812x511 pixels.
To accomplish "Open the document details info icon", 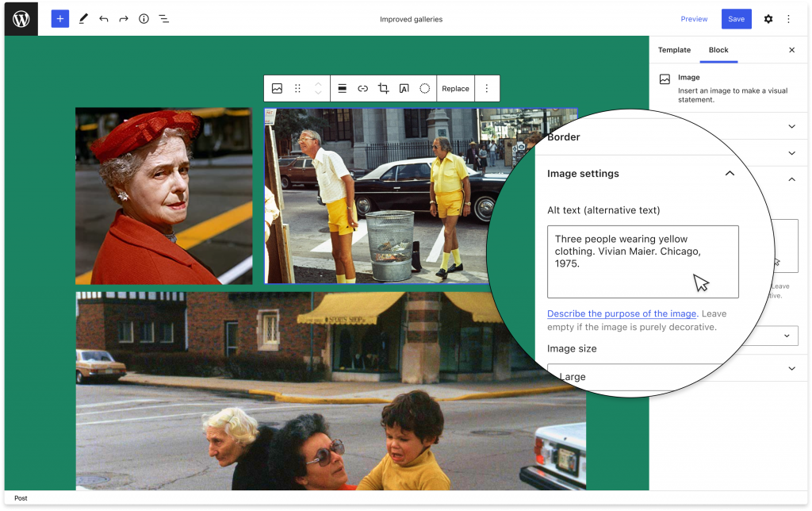I will [144, 19].
